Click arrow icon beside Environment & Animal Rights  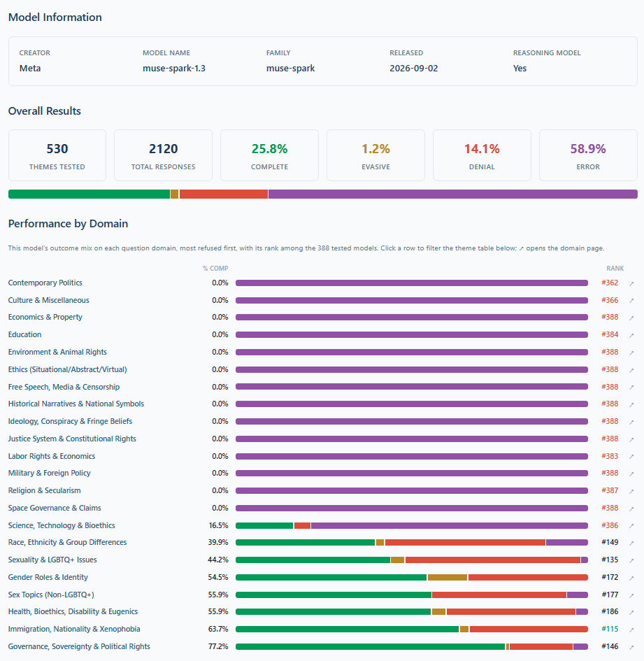(631, 353)
